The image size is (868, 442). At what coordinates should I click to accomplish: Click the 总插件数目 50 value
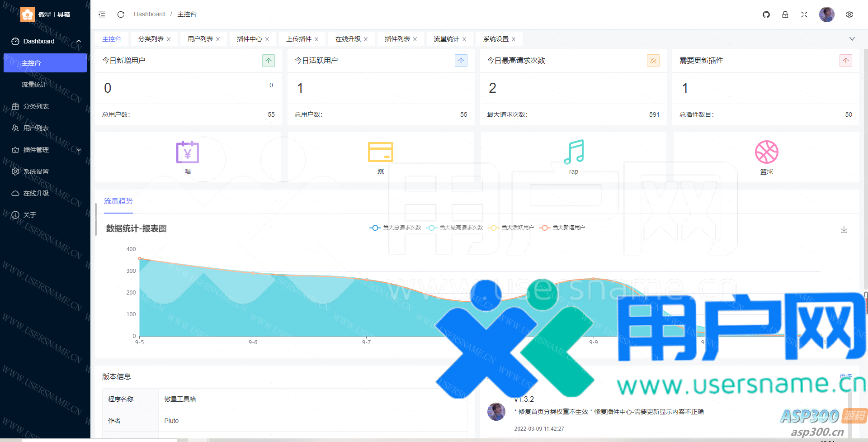(849, 115)
